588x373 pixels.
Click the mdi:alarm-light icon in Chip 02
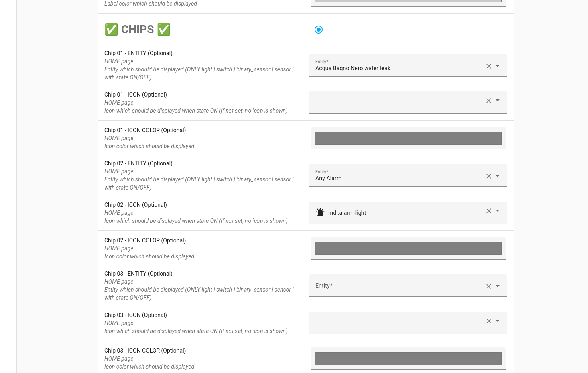pos(320,212)
